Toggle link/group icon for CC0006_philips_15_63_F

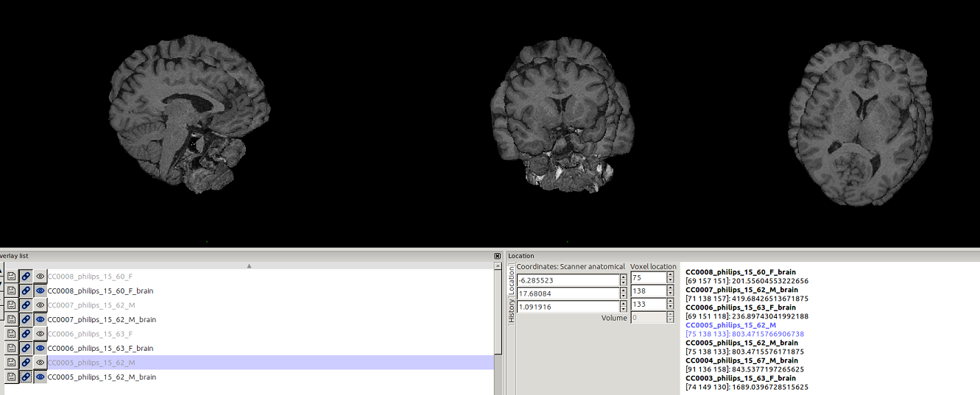click(26, 334)
